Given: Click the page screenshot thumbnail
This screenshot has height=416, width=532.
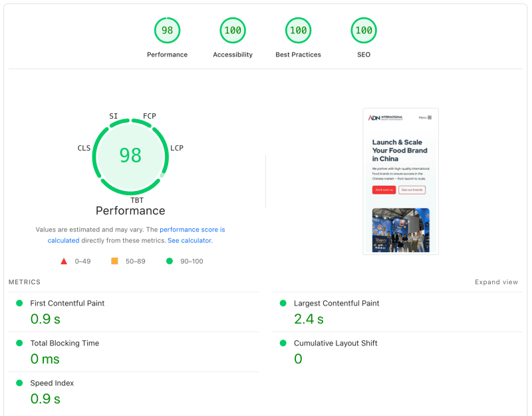Looking at the screenshot, I should [x=400, y=181].
